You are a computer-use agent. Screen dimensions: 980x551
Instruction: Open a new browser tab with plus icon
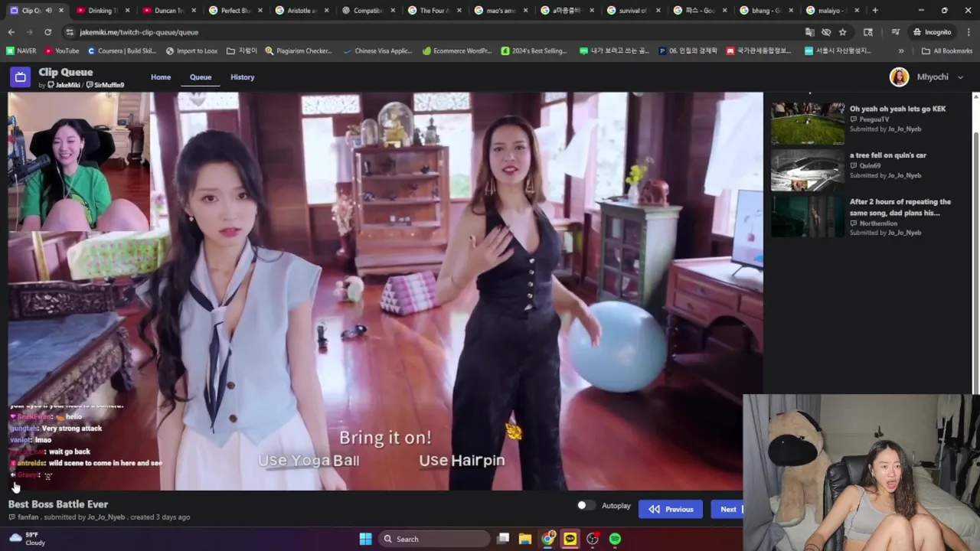[x=875, y=11]
